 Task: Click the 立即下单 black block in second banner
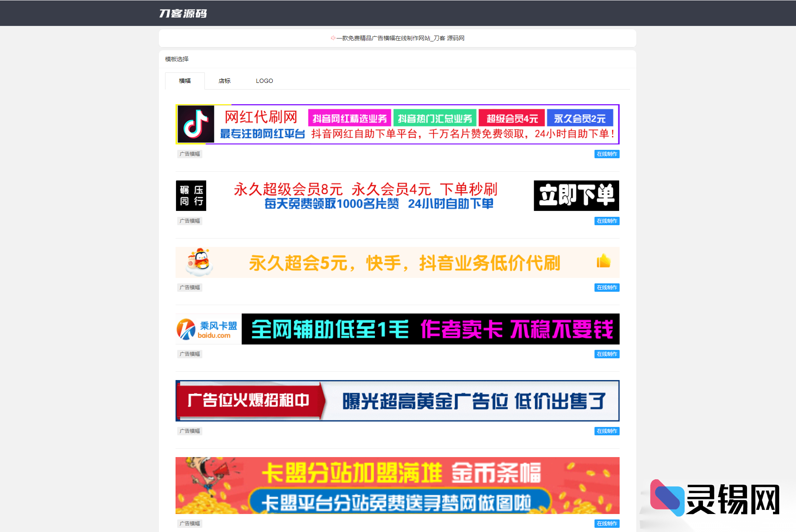(x=576, y=195)
